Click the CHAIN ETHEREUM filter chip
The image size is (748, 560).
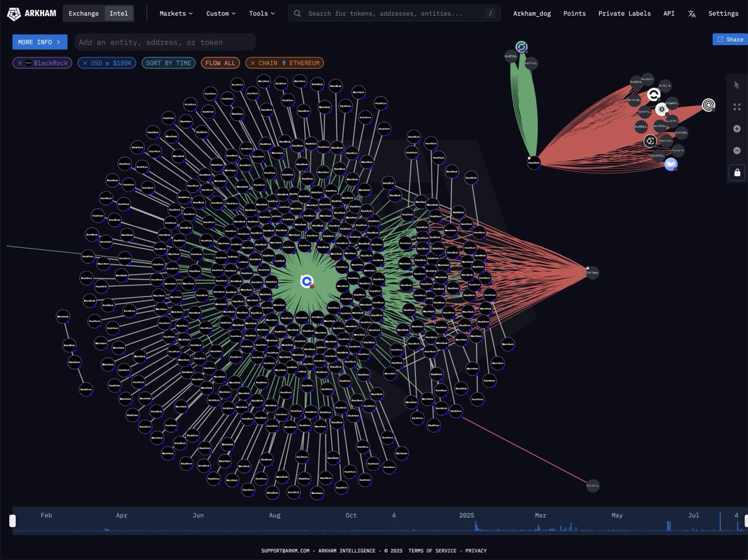coord(284,63)
